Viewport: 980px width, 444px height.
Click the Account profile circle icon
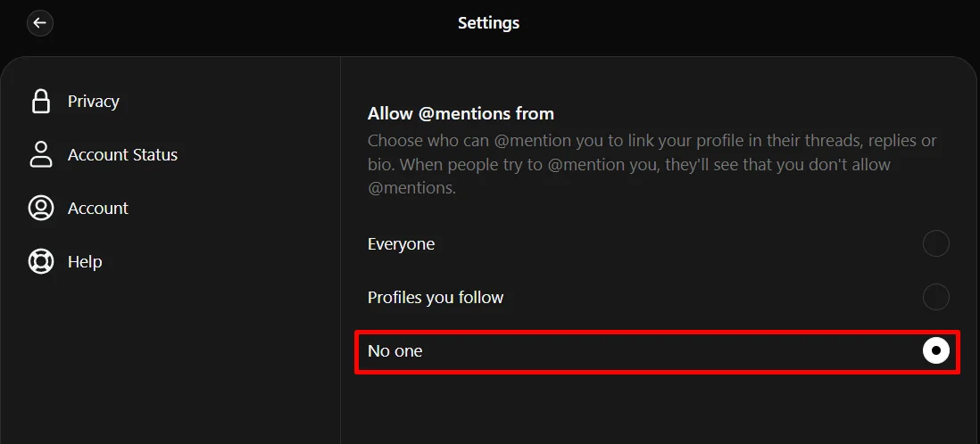click(41, 208)
